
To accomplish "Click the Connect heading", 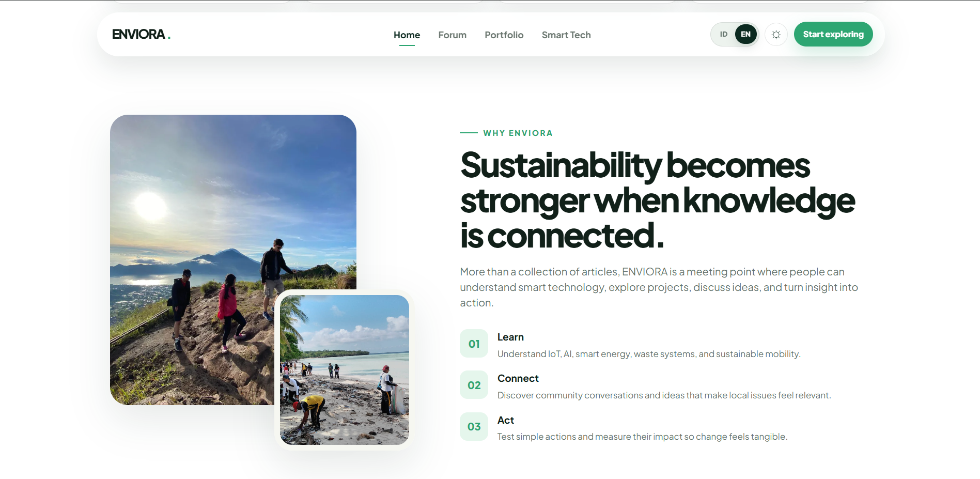I will [x=518, y=378].
